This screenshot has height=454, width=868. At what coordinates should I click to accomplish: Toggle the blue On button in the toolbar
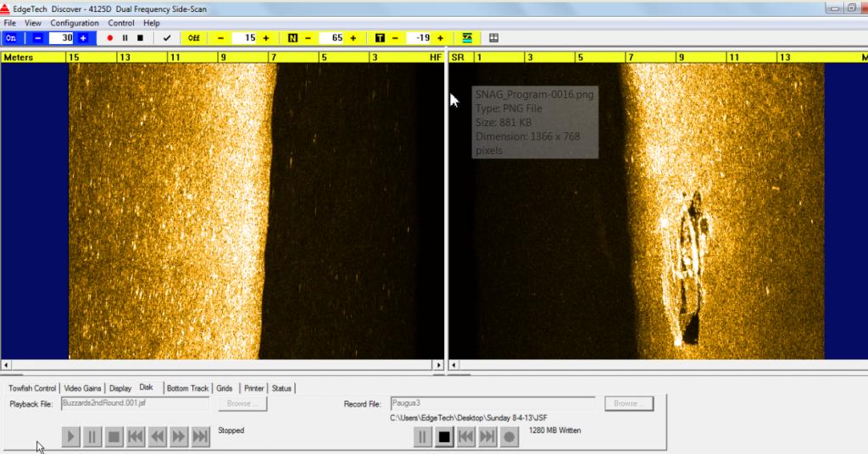[11, 38]
